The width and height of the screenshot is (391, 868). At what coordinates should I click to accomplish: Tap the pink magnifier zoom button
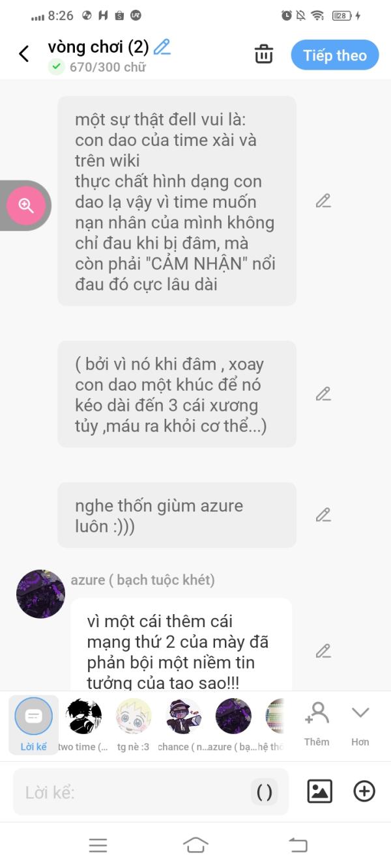coord(26,206)
